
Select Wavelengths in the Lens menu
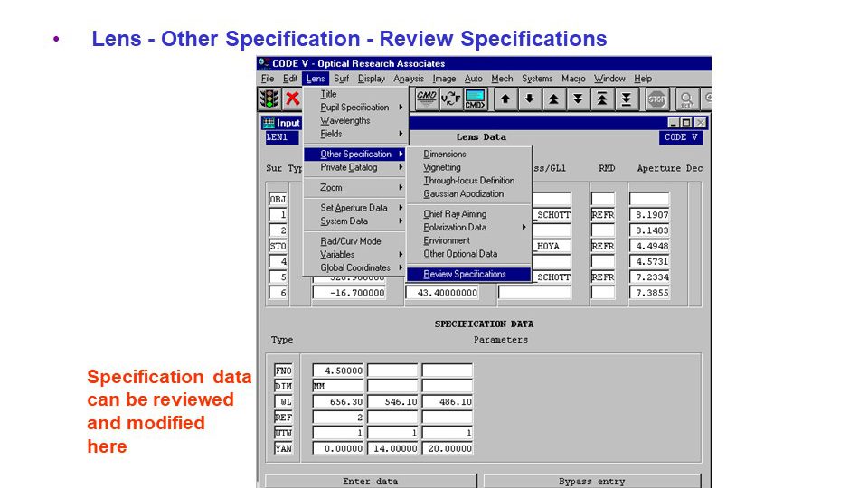tap(354, 120)
